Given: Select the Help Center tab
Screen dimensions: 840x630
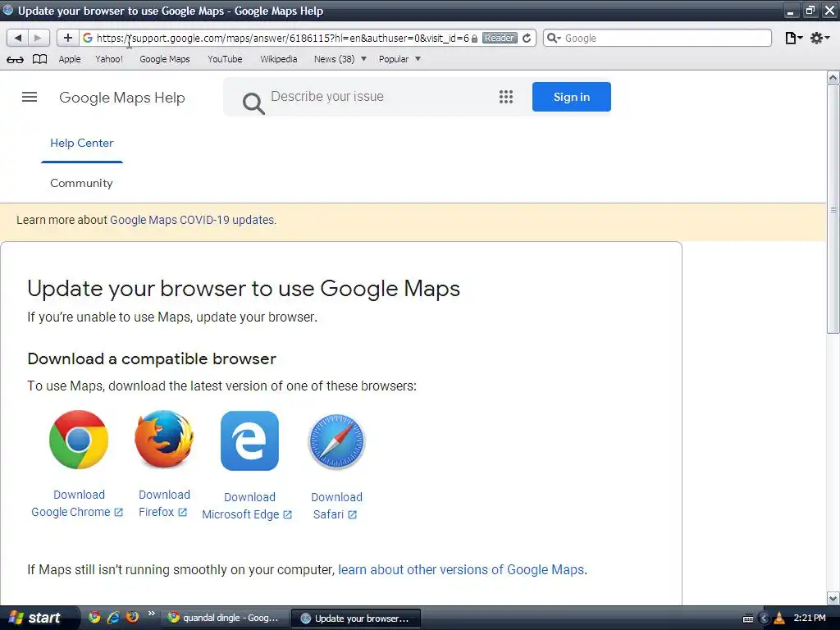Looking at the screenshot, I should 82,143.
